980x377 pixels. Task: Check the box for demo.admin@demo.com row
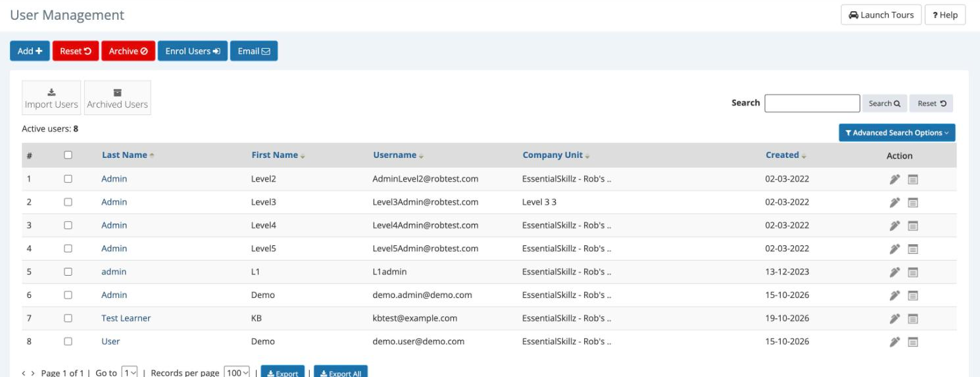coord(68,295)
